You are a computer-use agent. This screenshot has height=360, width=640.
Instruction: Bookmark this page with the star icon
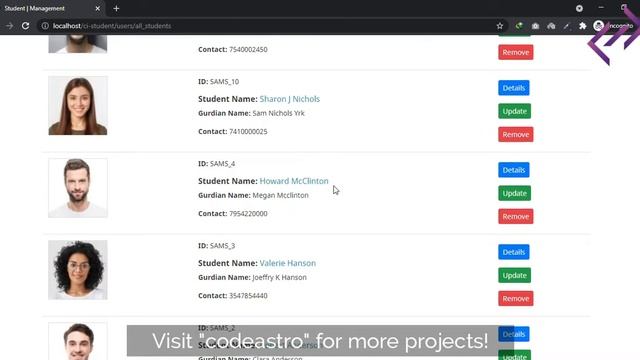tap(500, 26)
